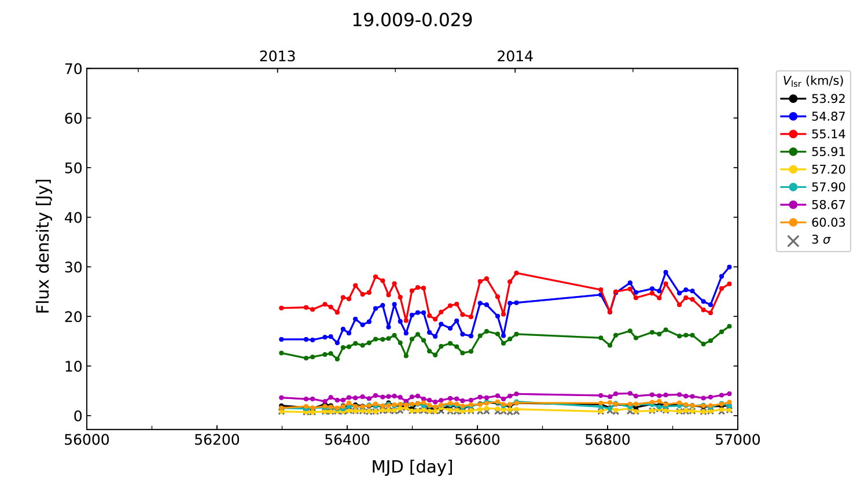The height and width of the screenshot is (488, 868).
Task: Click the magenta 58.67 legend marker
Action: click(x=793, y=205)
